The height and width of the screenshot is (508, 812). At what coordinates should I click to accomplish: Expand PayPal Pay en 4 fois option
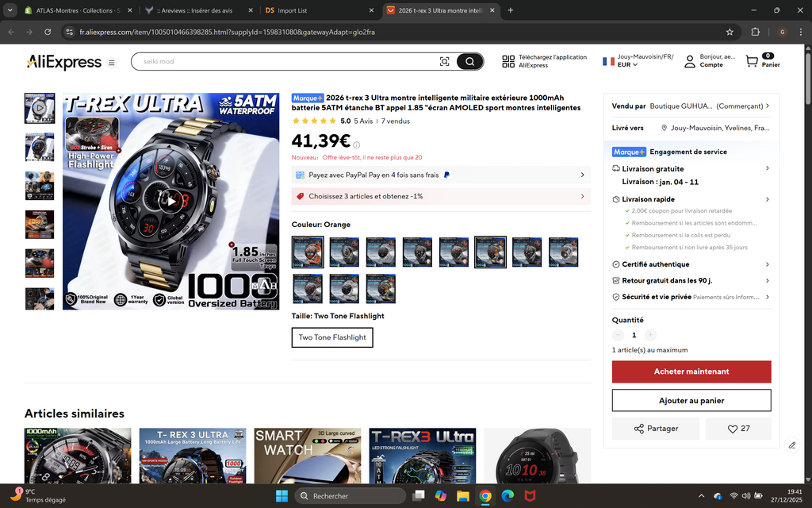pyautogui.click(x=441, y=175)
